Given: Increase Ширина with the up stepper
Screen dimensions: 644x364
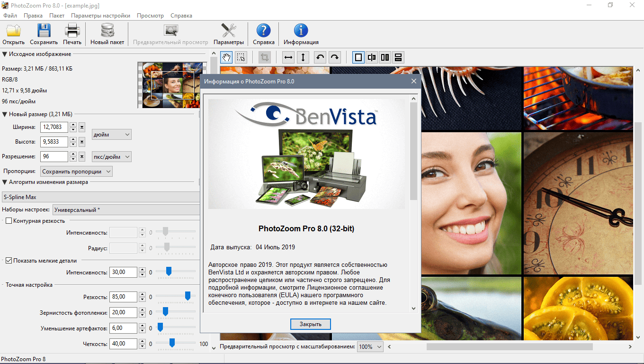Looking at the screenshot, I should (x=73, y=125).
